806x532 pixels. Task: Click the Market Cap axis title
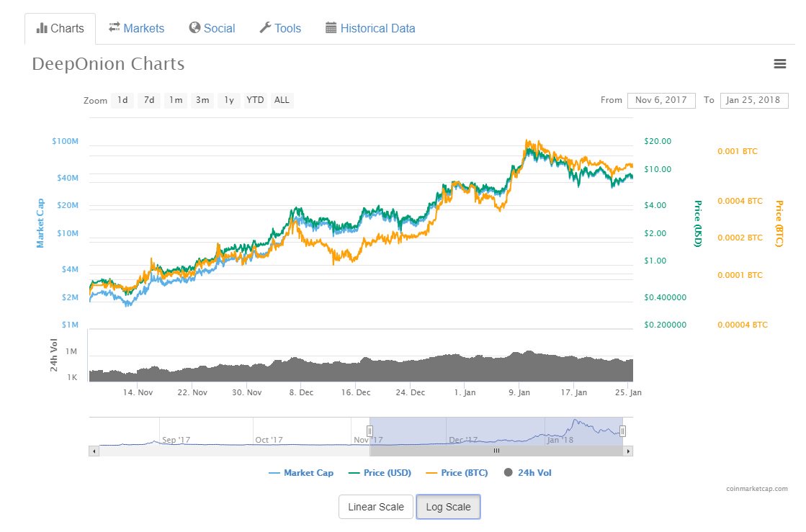coord(40,223)
